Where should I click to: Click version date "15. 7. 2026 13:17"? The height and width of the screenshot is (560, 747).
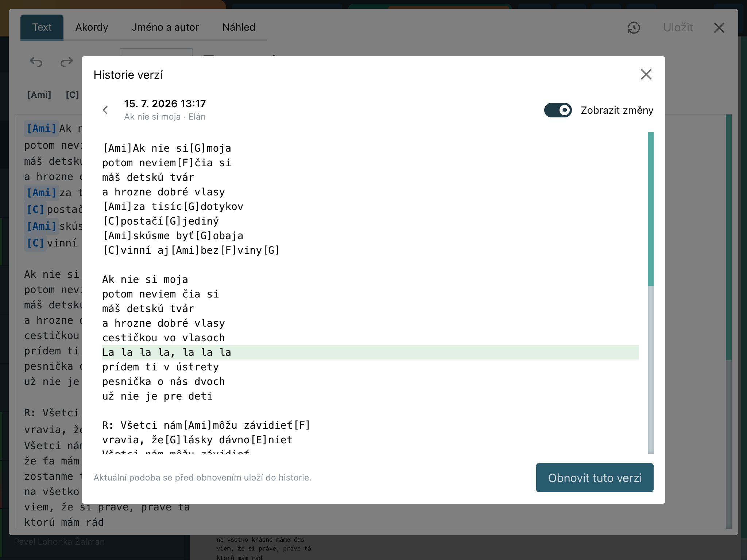pos(165,104)
